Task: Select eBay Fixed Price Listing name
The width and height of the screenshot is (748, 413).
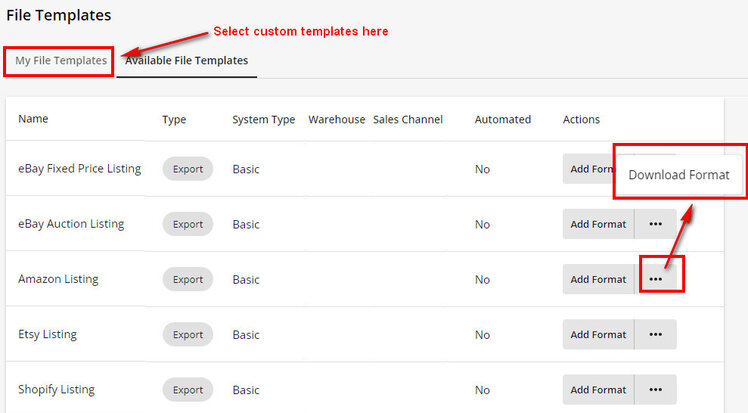Action: (80, 169)
